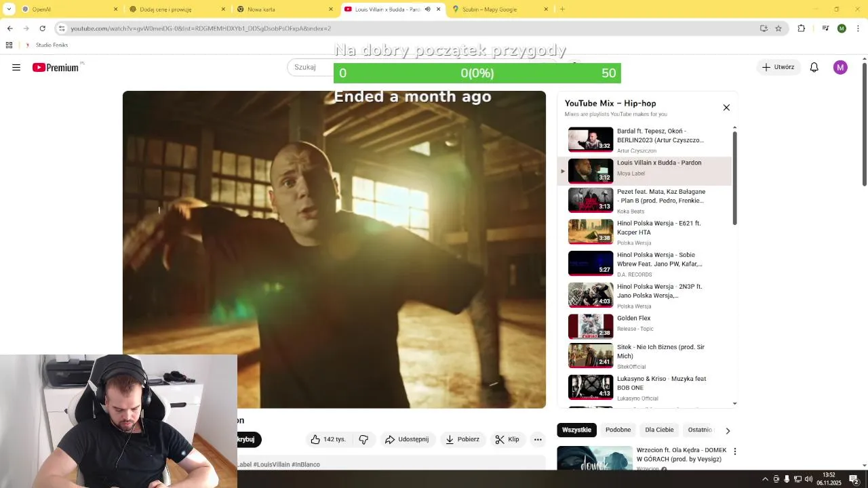This screenshot has width=868, height=488.
Task: Go back in browser history
Action: pyautogui.click(x=9, y=28)
